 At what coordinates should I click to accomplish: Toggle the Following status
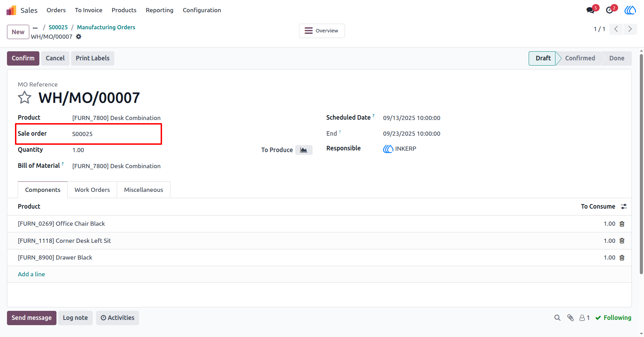coord(613,318)
